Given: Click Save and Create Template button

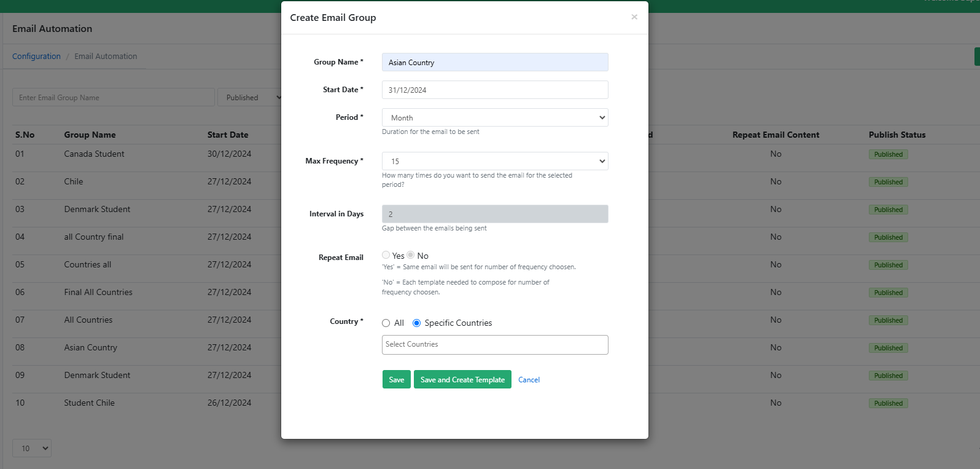Looking at the screenshot, I should click(462, 380).
